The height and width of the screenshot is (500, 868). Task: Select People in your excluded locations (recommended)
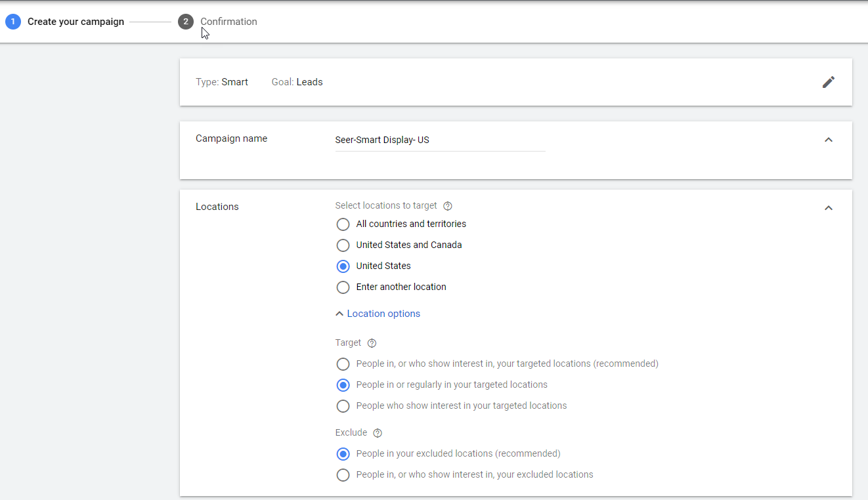click(x=343, y=454)
